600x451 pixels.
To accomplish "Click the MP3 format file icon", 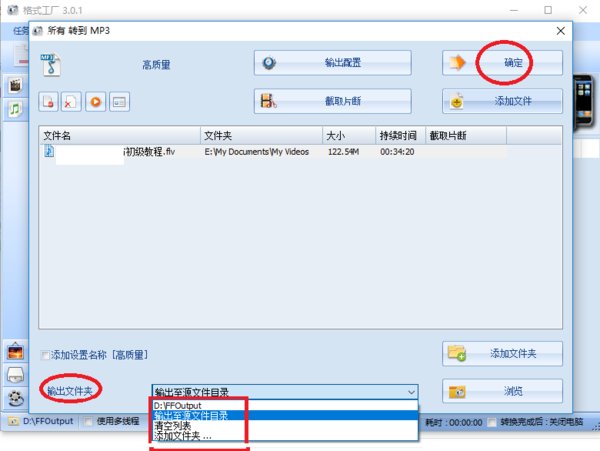I will pyautogui.click(x=51, y=65).
